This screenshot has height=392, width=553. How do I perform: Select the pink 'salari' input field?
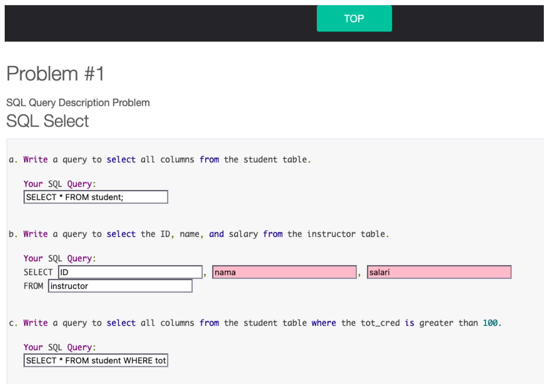(439, 272)
